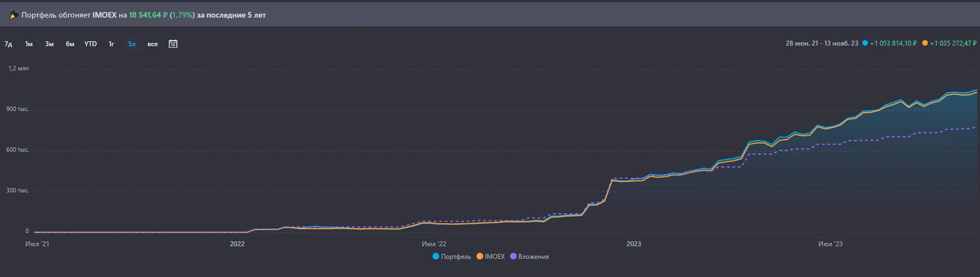Screen dimensions: 980x277
Task: Click the 900 тыс. axis label
Action: pyautogui.click(x=19, y=109)
